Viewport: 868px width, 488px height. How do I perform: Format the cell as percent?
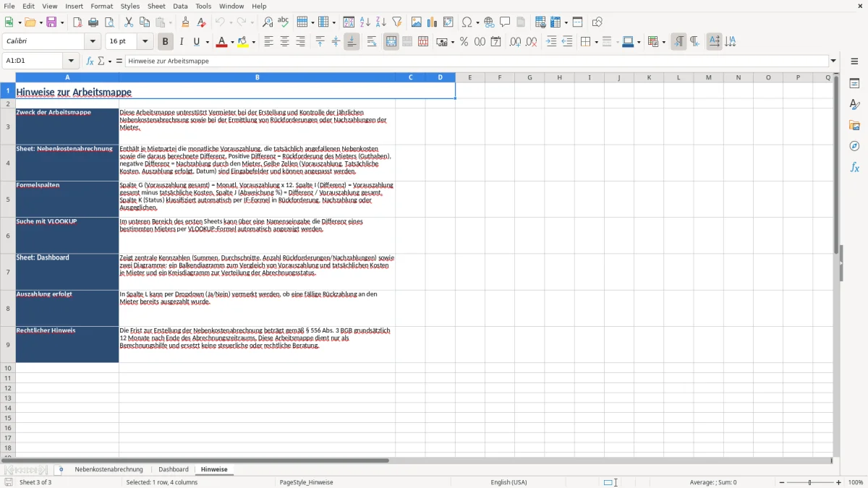pyautogui.click(x=464, y=42)
